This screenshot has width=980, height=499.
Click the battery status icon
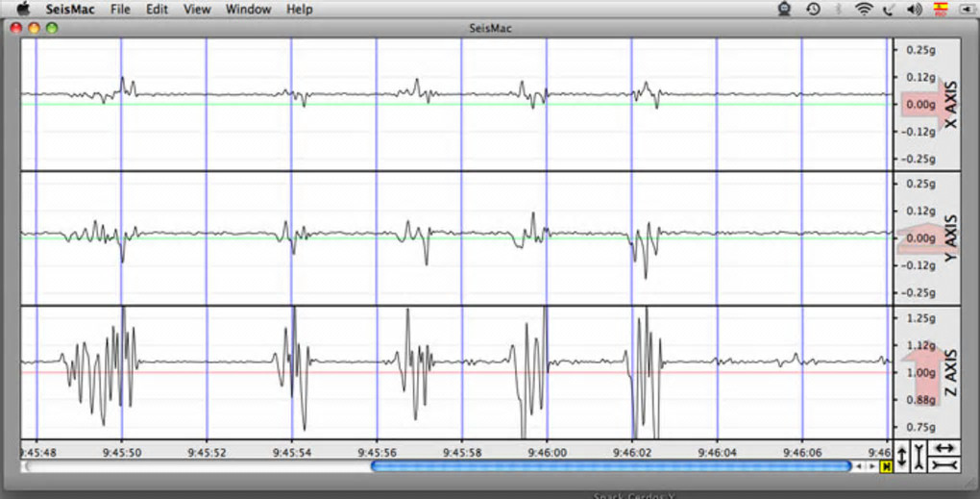(970, 9)
